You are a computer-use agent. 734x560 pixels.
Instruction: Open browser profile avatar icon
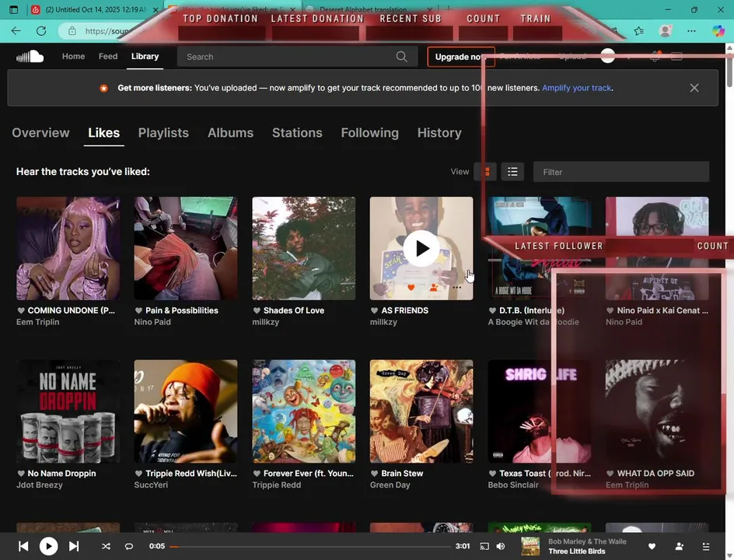click(666, 31)
